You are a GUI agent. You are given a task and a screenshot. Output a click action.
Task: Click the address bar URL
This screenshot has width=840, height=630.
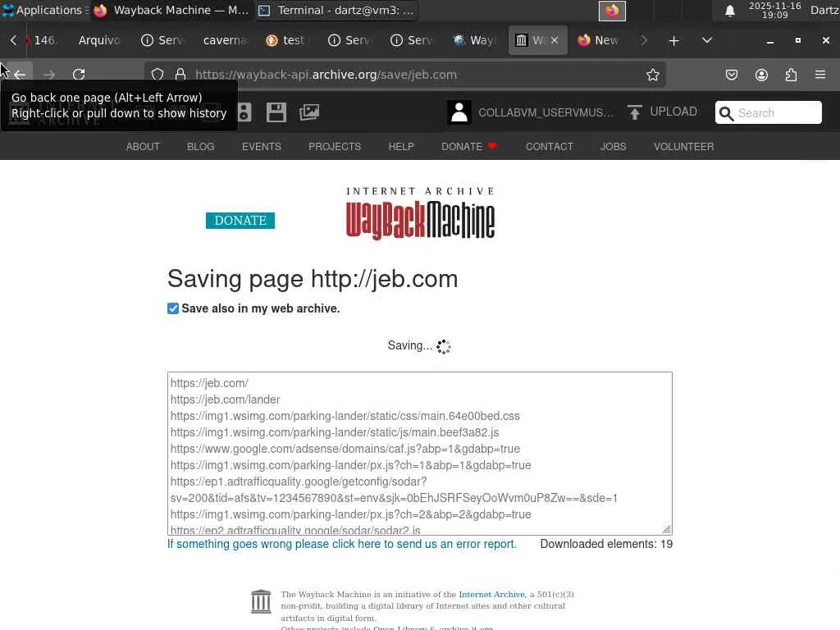(326, 75)
